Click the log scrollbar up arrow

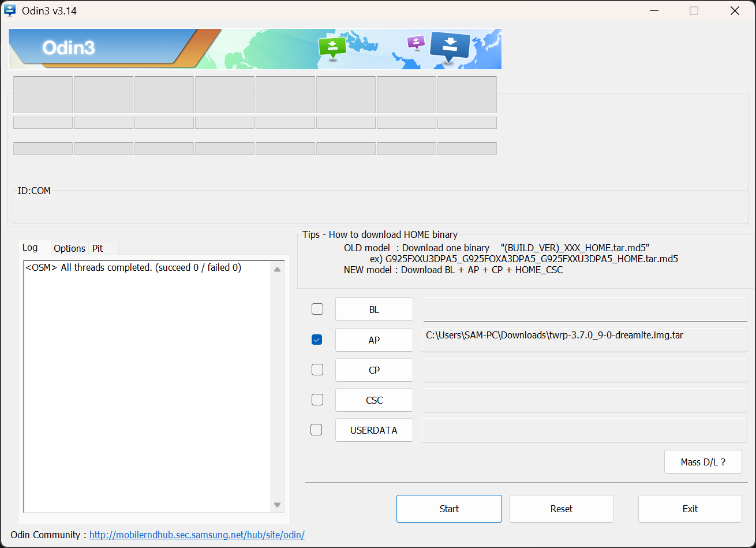point(278,269)
